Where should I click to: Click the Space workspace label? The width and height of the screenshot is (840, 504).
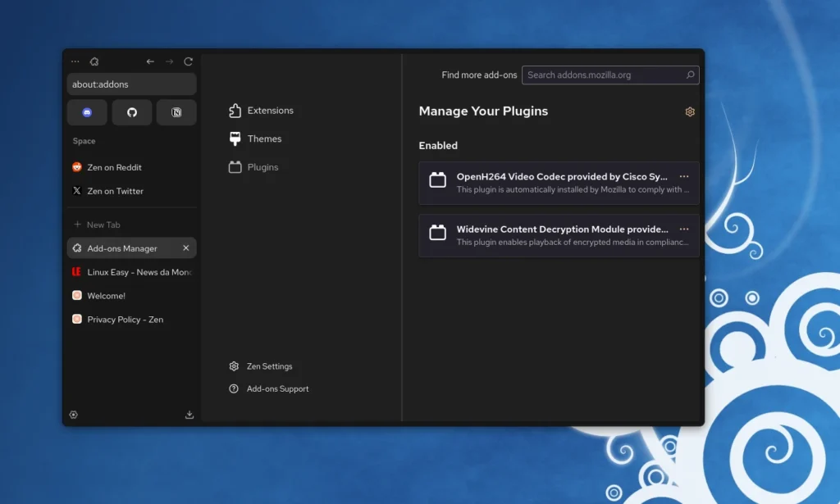tap(84, 141)
